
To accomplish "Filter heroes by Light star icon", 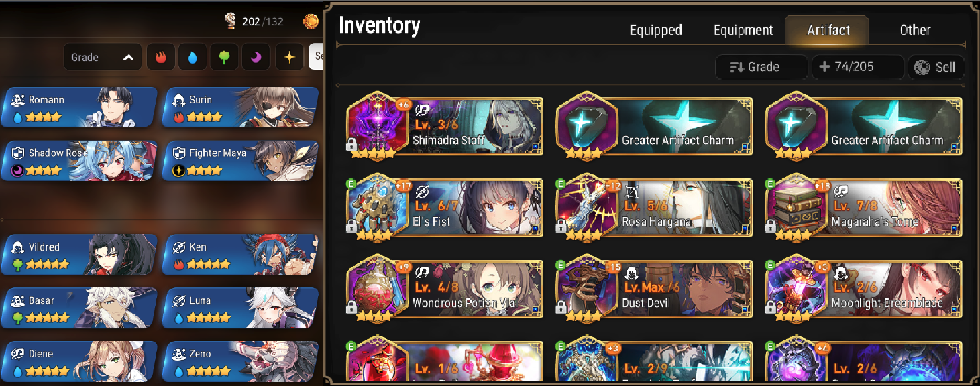I will point(289,57).
